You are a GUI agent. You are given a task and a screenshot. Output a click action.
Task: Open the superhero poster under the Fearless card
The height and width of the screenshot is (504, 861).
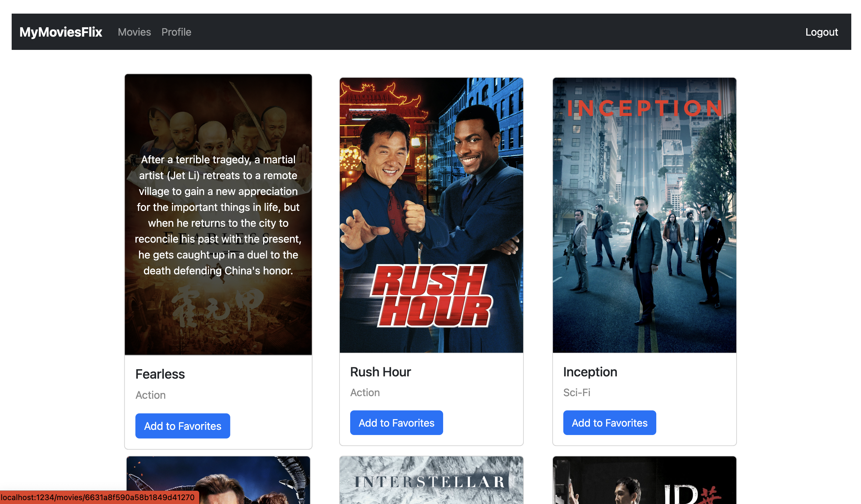[x=218, y=480]
